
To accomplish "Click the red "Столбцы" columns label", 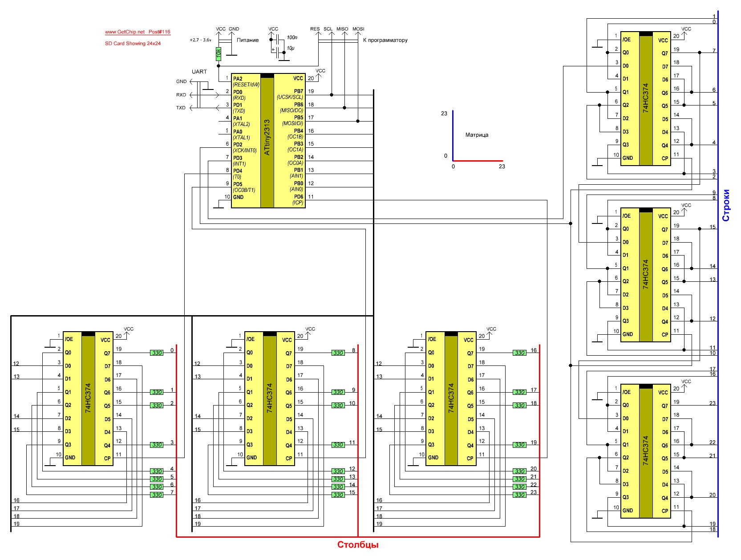I will [x=358, y=545].
